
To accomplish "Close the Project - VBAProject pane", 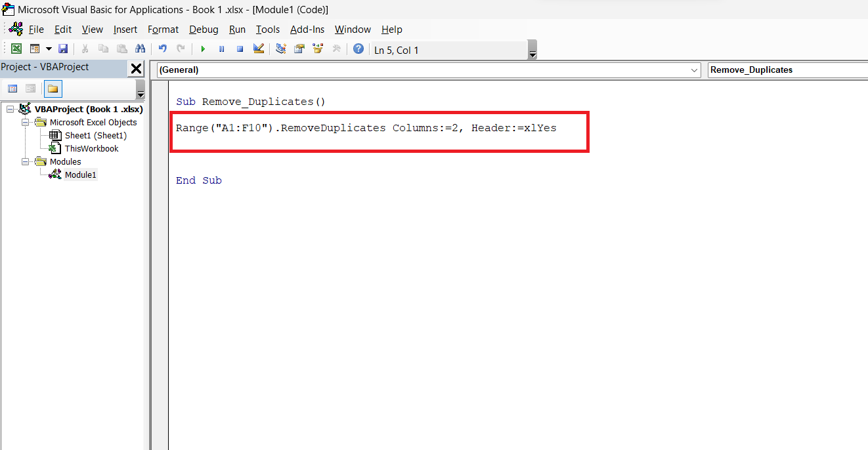I will 136,68.
